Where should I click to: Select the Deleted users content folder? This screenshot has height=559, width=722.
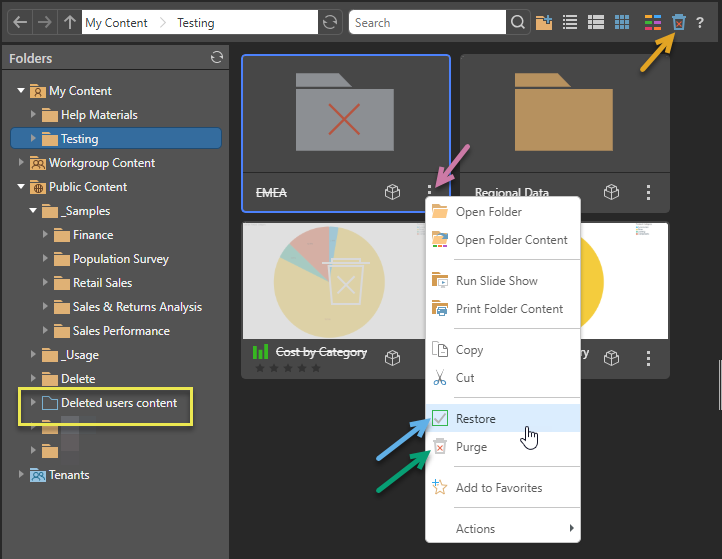[118, 403]
